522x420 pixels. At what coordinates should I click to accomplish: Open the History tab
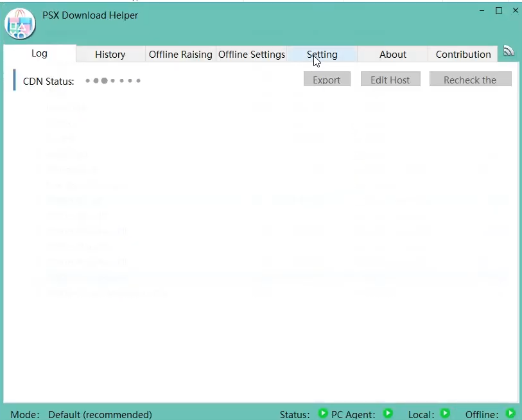pos(110,55)
